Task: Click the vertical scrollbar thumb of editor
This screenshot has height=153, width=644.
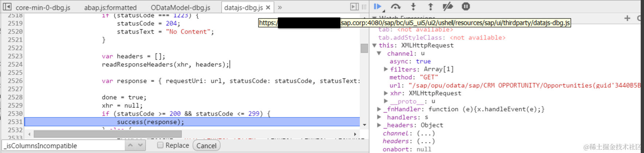Action: coord(364,48)
